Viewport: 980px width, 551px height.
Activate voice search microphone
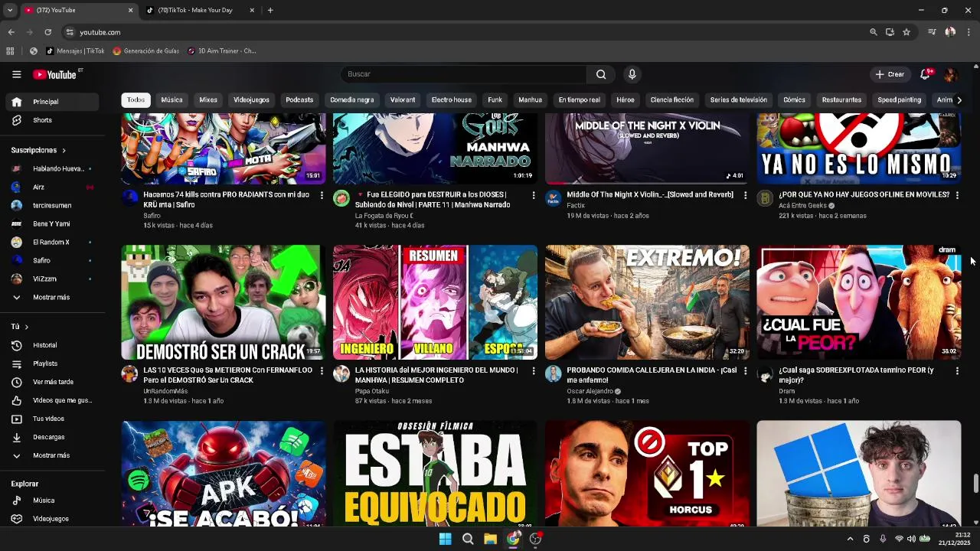632,74
